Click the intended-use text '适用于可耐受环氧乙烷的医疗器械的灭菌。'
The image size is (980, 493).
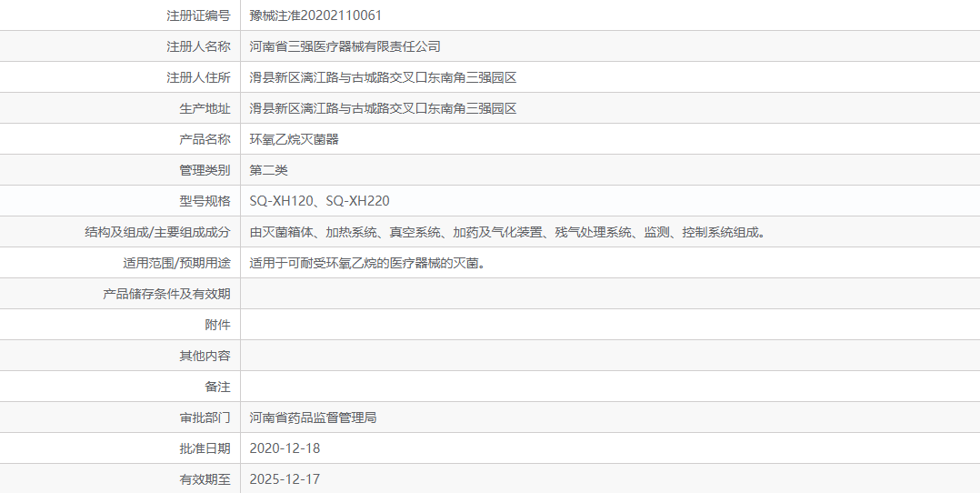click(x=367, y=263)
